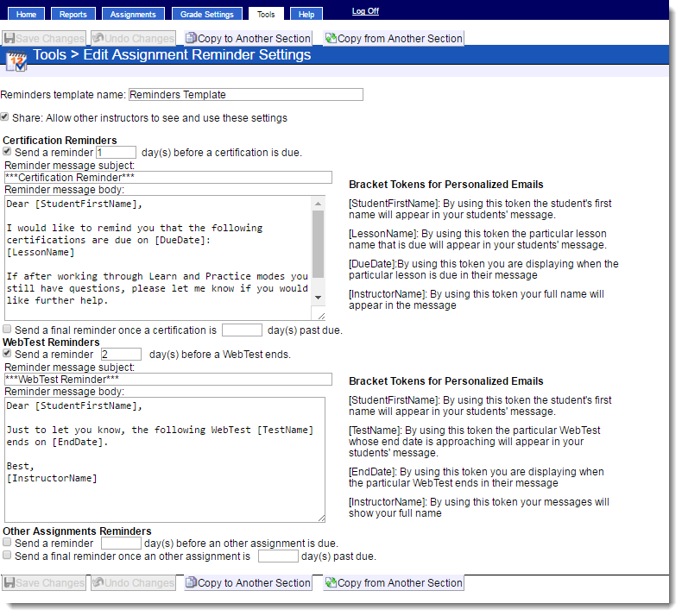Enable certification final reminder checkbox
The width and height of the screenshot is (682, 616).
click(7, 329)
